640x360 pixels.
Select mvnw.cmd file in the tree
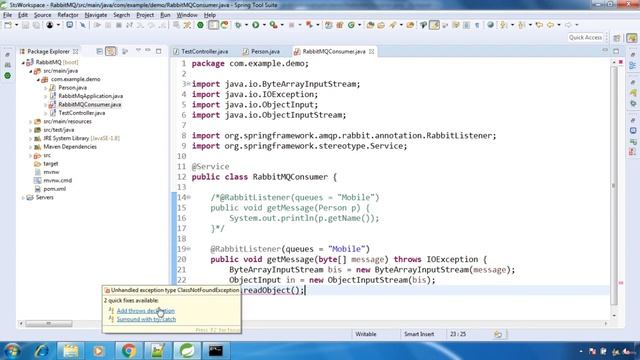pyautogui.click(x=57, y=180)
